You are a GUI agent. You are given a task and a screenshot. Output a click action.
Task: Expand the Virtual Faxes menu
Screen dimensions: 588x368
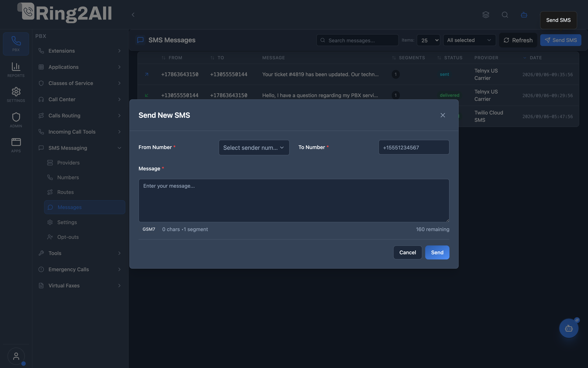(80, 286)
